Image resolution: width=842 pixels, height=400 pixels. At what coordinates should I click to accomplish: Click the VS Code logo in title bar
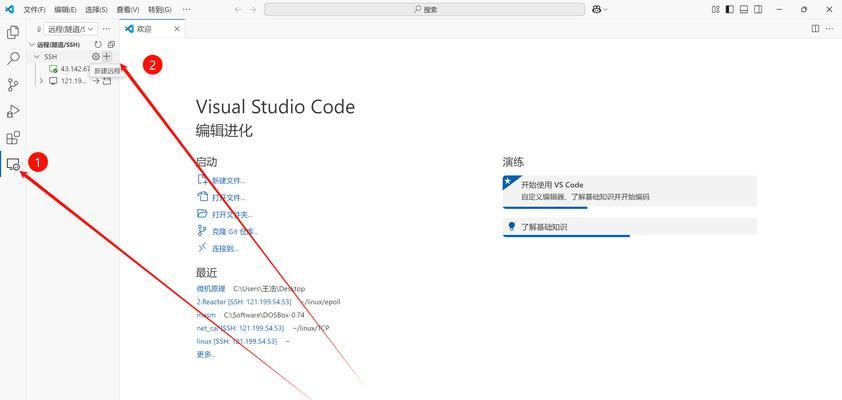point(9,9)
